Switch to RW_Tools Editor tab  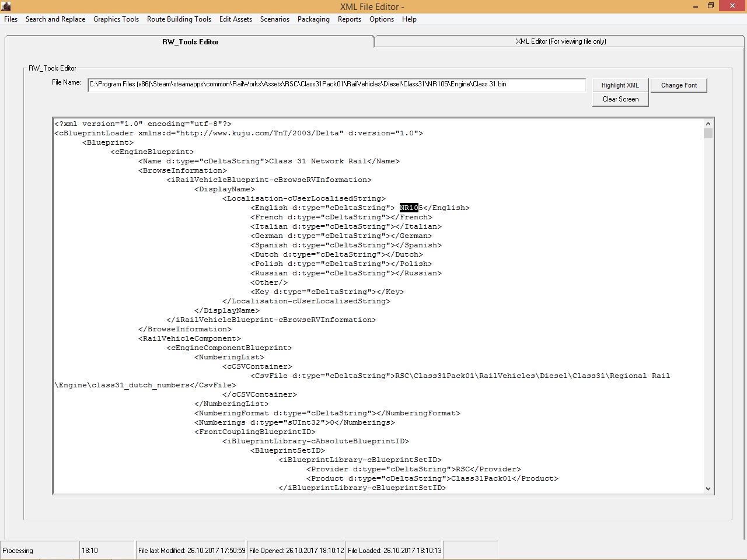(x=190, y=41)
